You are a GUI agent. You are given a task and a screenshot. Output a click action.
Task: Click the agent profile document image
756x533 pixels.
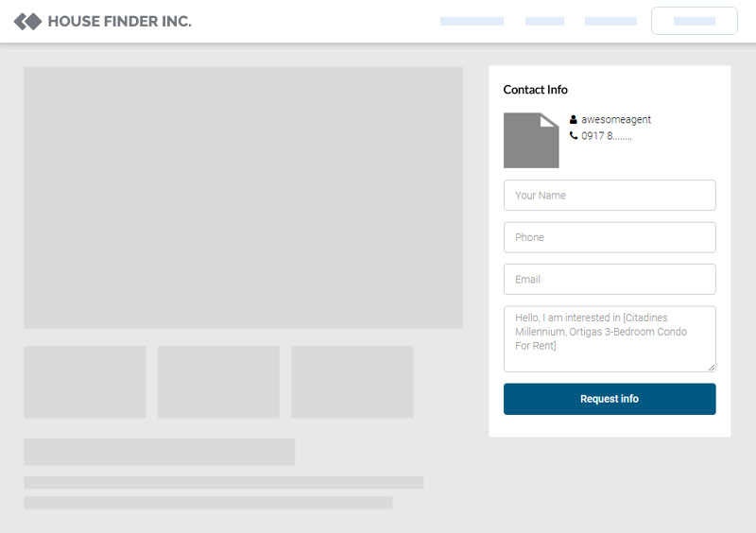(531, 141)
